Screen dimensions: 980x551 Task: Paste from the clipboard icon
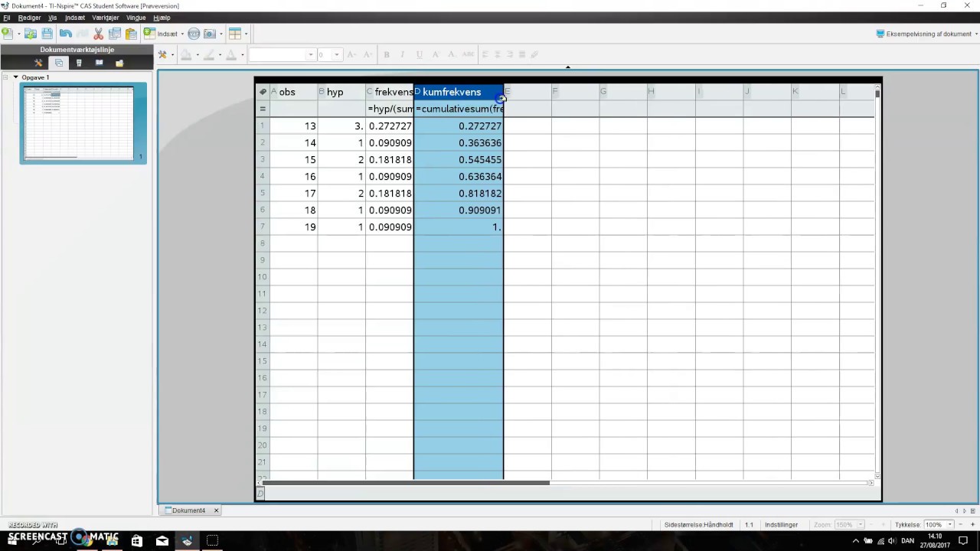[x=131, y=34]
